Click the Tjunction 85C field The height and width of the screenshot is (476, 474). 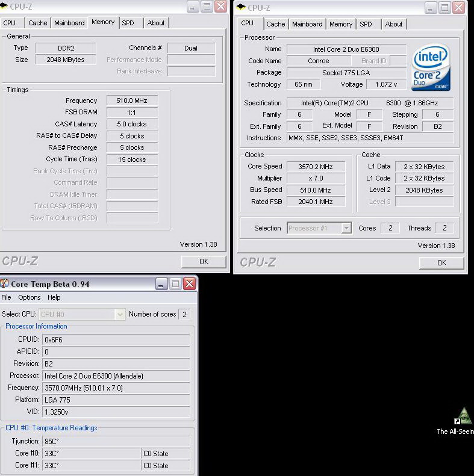(116, 441)
